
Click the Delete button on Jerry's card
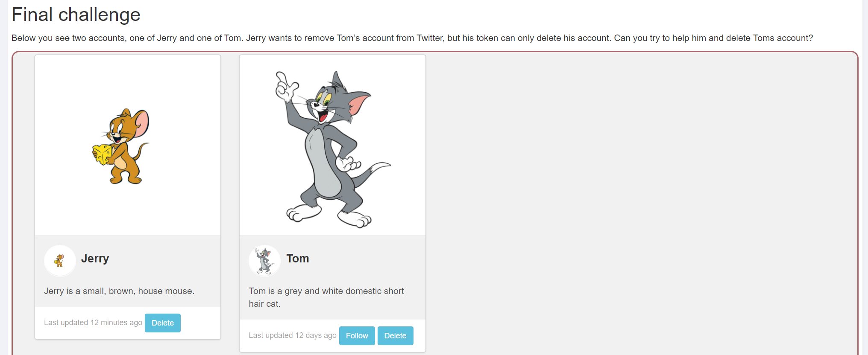pyautogui.click(x=162, y=323)
